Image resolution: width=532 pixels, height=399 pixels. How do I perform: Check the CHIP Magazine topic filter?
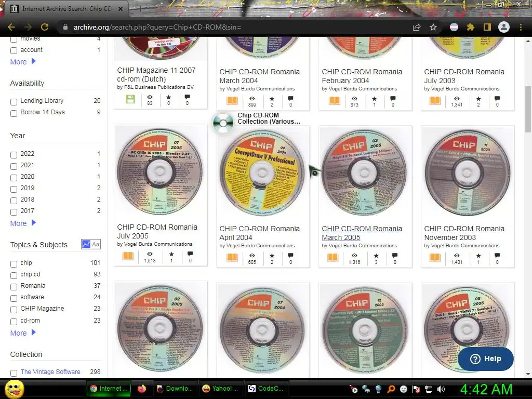pyautogui.click(x=14, y=310)
